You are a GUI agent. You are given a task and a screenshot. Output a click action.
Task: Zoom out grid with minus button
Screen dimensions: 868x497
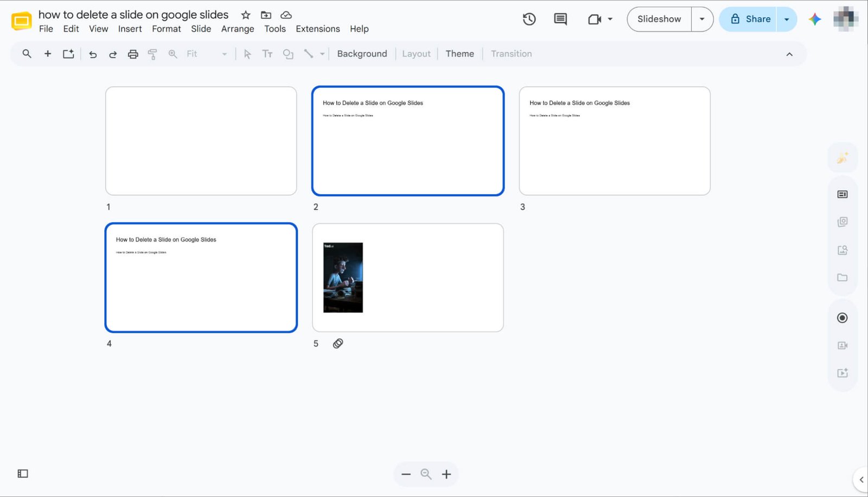pyautogui.click(x=406, y=474)
